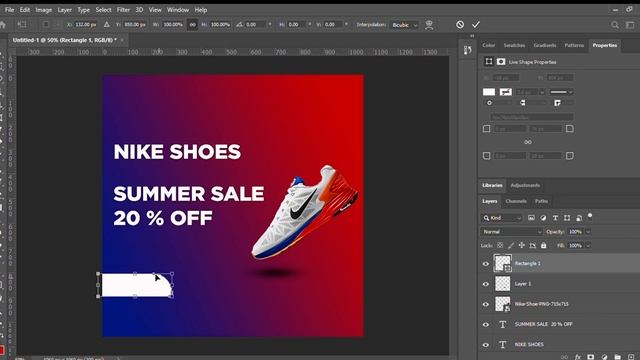Click the Home icon in options bar
The width and height of the screenshot is (640, 360).
click(x=3, y=24)
